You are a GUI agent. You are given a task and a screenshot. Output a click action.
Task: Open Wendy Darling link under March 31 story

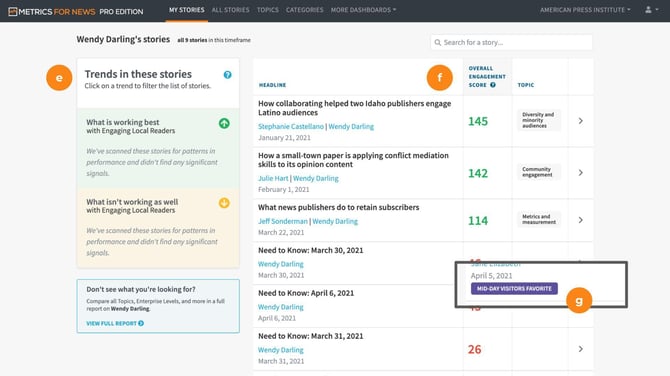click(281, 350)
